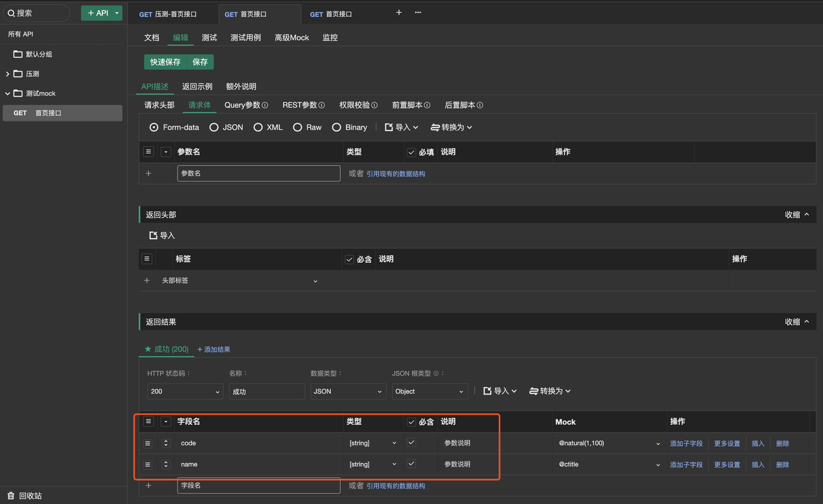This screenshot has width=823, height=504.
Task: Switch to the 文档 tab
Action: click(x=152, y=37)
